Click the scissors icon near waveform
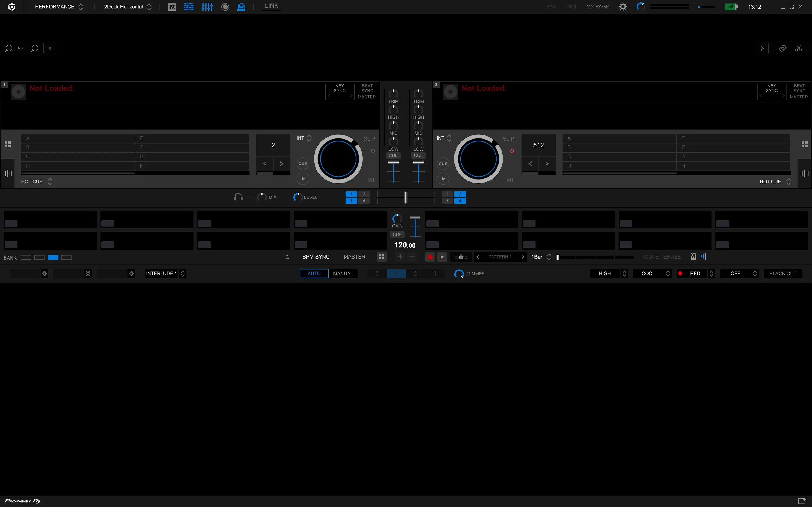The image size is (812, 507). [x=798, y=48]
